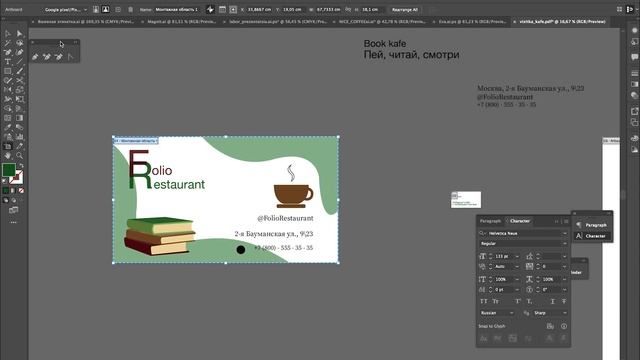Screen dimensions: 640x360
Task: Open Helvetica Neue font family dropdown
Action: point(565,233)
